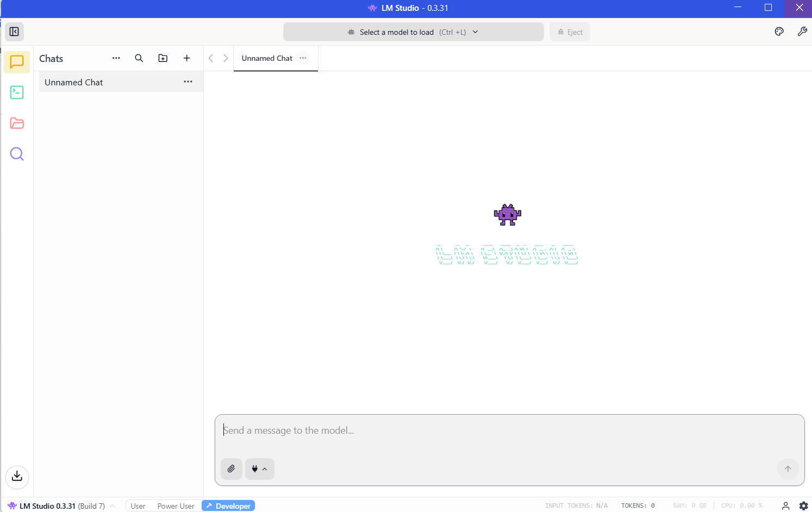
Task: Switch to Power User mode
Action: point(176,506)
